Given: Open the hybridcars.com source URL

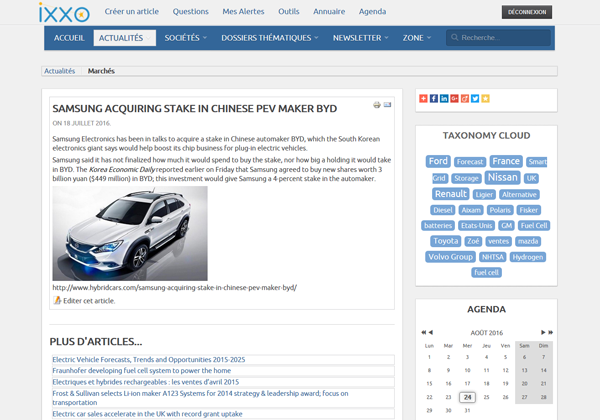Looking at the screenshot, I should coord(174,287).
